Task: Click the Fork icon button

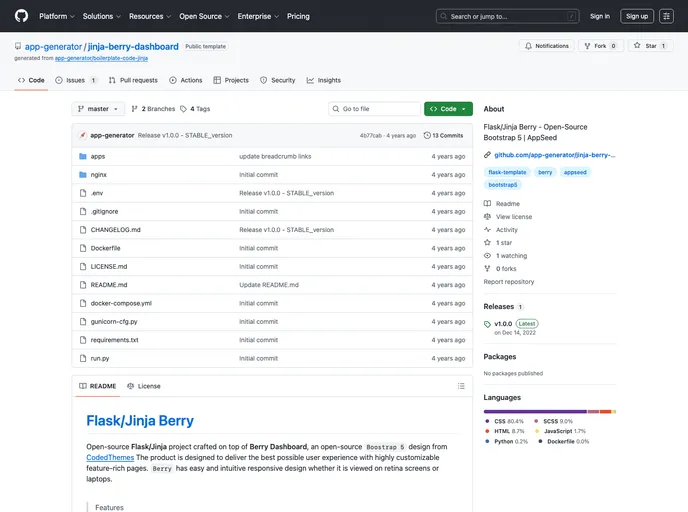Action: [x=587, y=46]
